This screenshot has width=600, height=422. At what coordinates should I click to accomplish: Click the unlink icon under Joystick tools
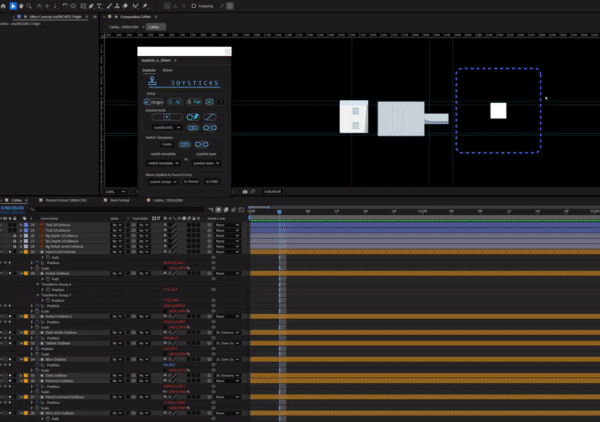[x=210, y=117]
